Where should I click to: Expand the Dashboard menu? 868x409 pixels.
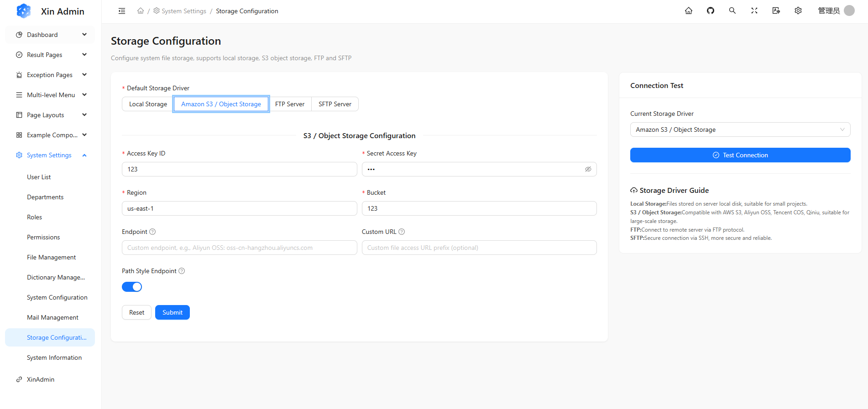click(x=50, y=35)
